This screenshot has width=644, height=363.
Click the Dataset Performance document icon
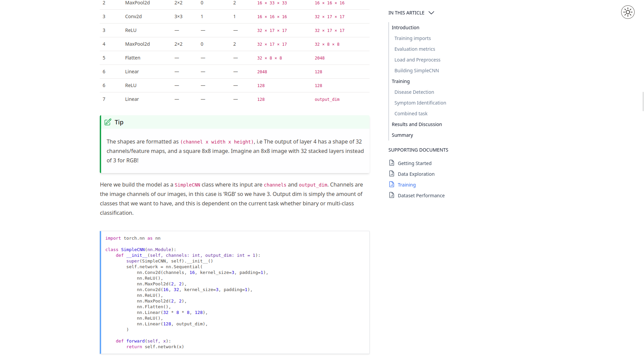point(391,195)
